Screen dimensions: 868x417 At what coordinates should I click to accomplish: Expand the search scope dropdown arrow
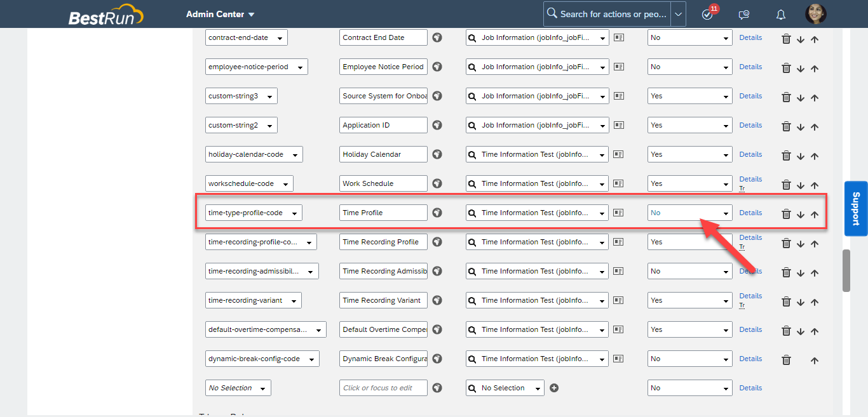pos(679,14)
